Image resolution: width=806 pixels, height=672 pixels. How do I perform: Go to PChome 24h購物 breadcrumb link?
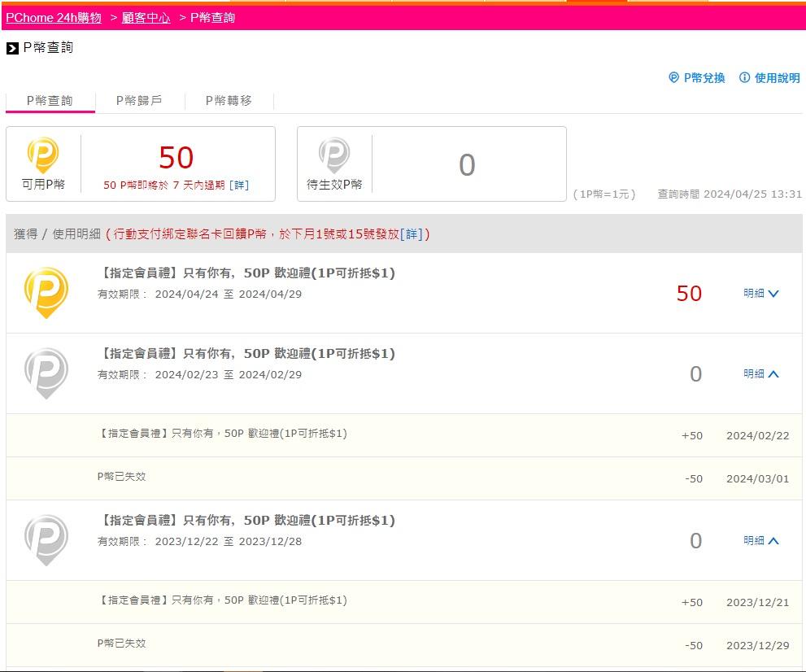pos(54,18)
